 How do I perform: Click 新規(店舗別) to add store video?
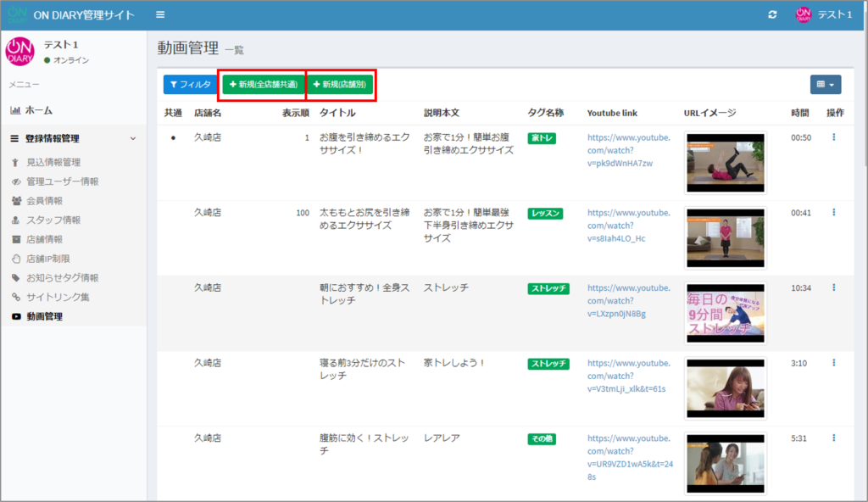coord(339,85)
